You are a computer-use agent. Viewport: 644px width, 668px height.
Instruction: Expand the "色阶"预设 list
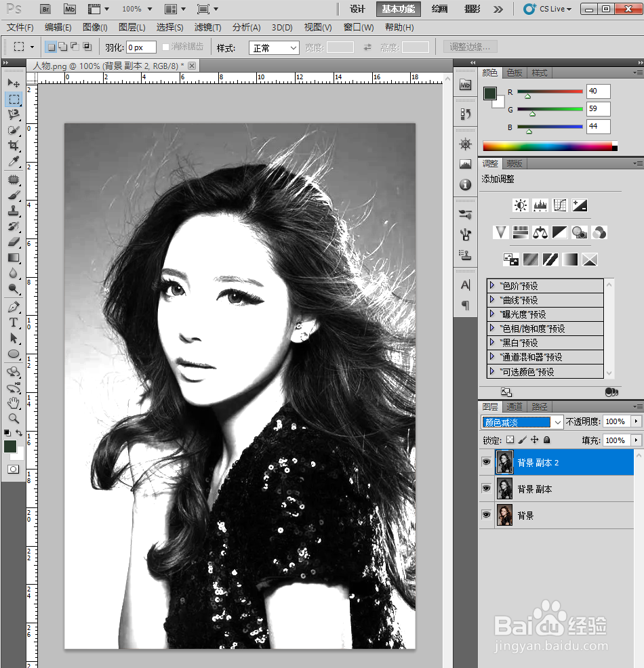(492, 285)
